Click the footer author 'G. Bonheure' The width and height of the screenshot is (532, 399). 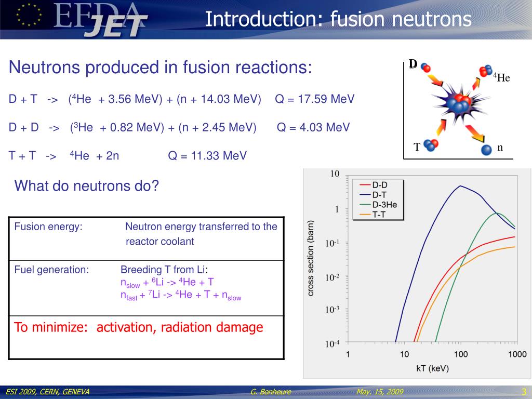pos(271,392)
